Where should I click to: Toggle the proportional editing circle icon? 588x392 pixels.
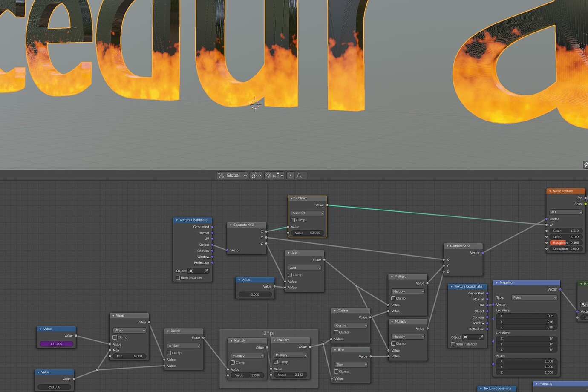click(291, 175)
